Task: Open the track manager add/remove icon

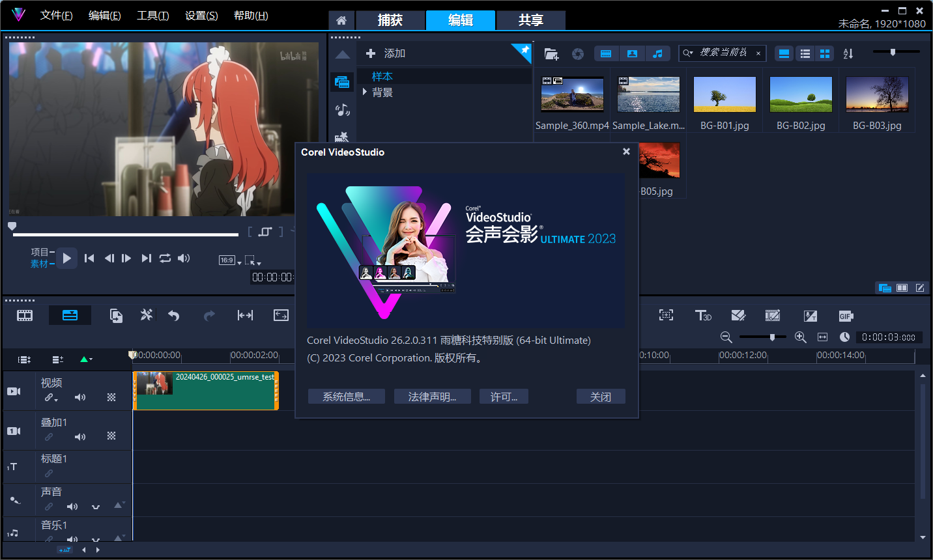Action: click(x=58, y=359)
